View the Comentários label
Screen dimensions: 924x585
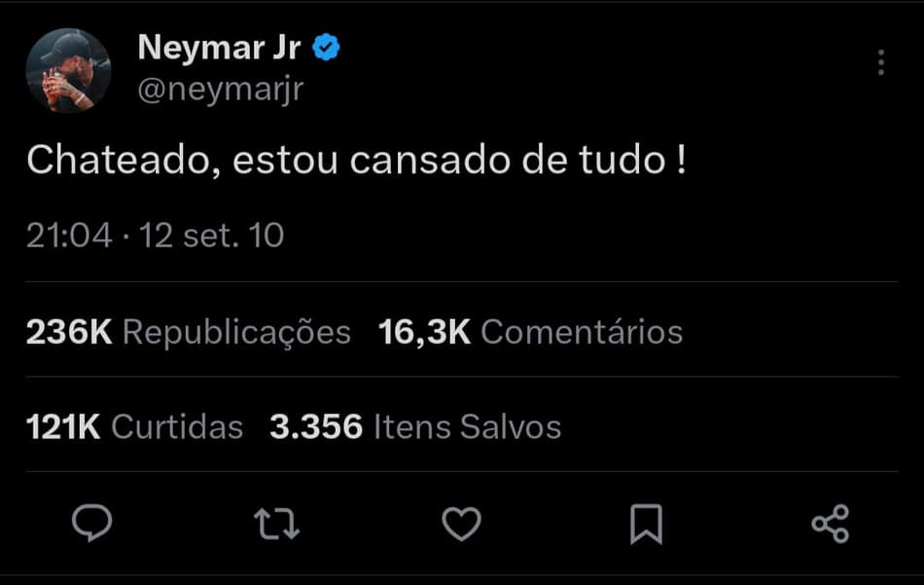tap(582, 332)
